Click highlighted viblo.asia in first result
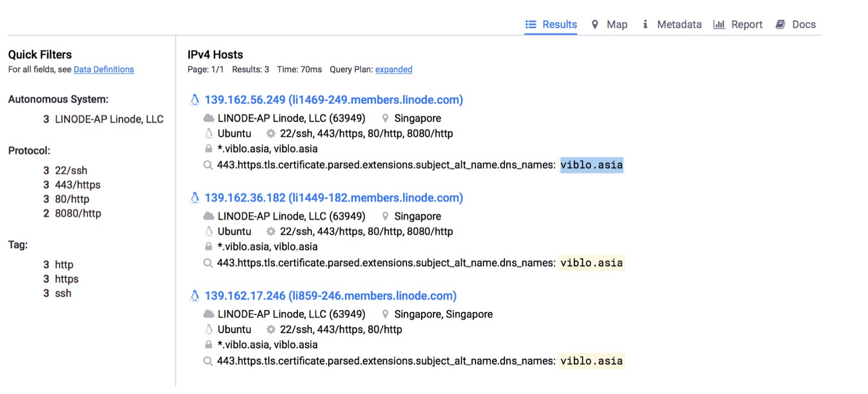Viewport: 868px width, 394px height. pos(591,165)
